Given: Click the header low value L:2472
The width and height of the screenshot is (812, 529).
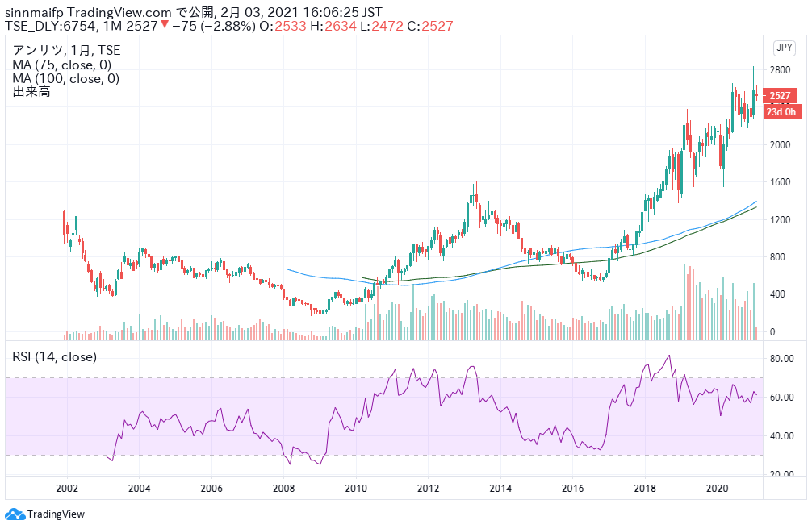Looking at the screenshot, I should click(x=381, y=26).
